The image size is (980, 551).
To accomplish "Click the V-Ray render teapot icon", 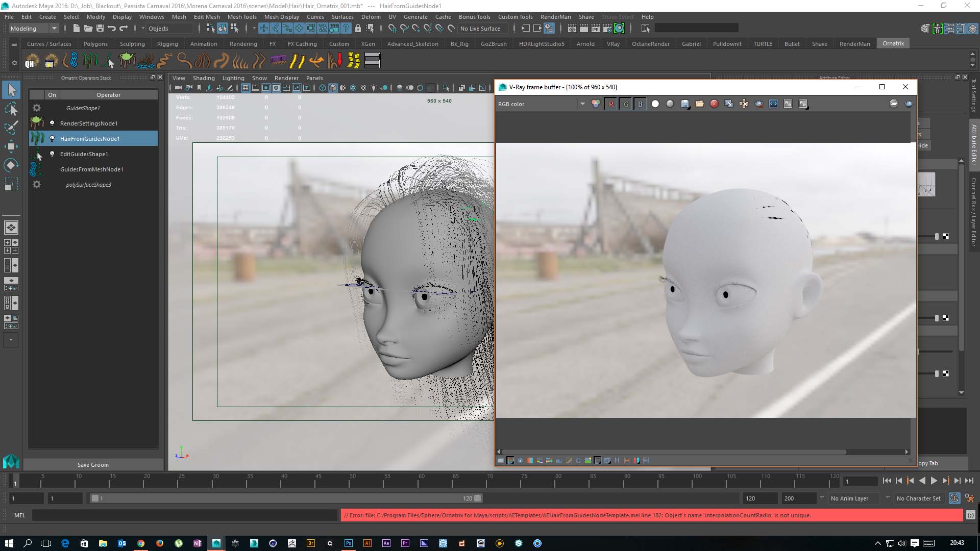I will click(909, 104).
